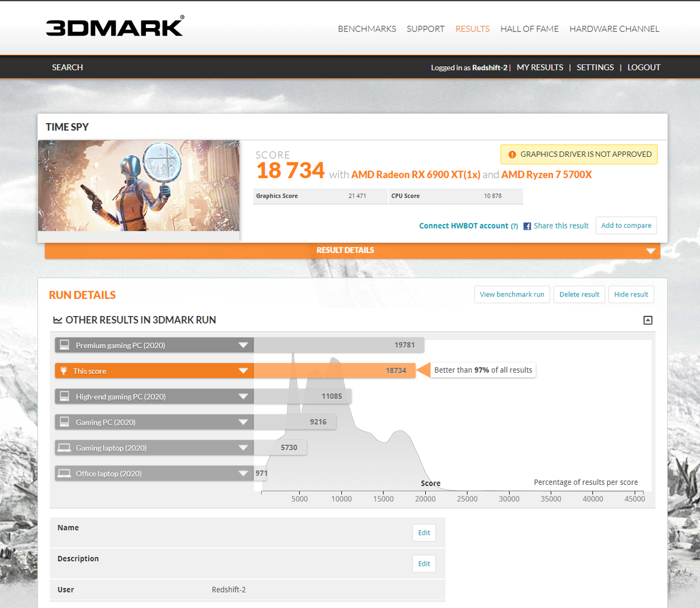The image size is (700, 608).
Task: Click Delete result button
Action: click(x=579, y=294)
